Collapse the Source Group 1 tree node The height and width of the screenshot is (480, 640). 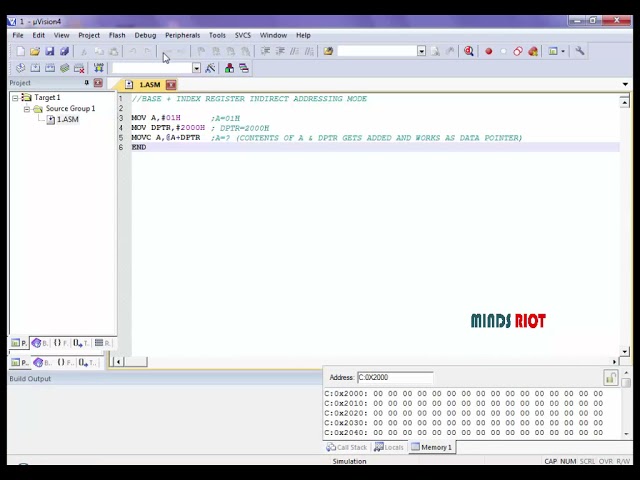pos(27,109)
